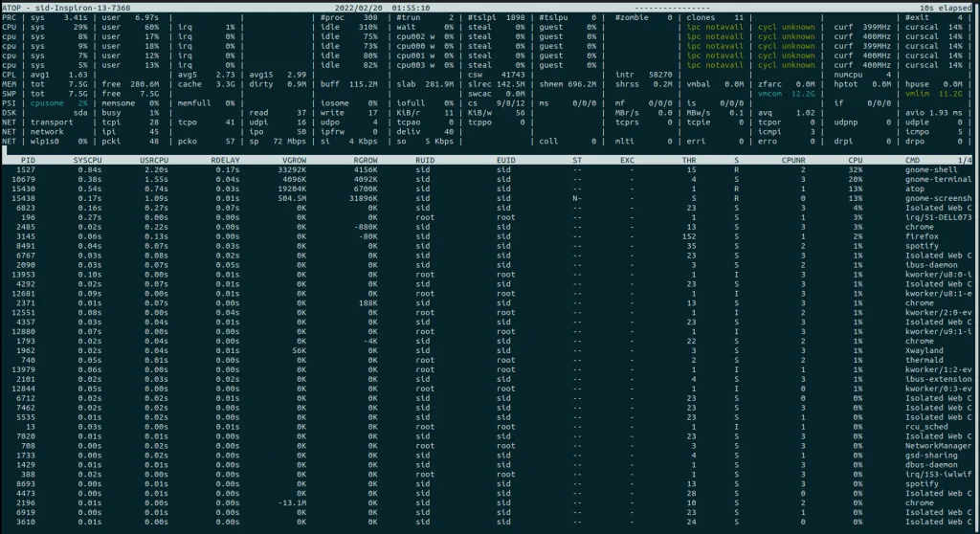Image resolution: width=980 pixels, height=534 pixels.
Task: Click the ibus-daemon process entry
Action: coord(931,265)
